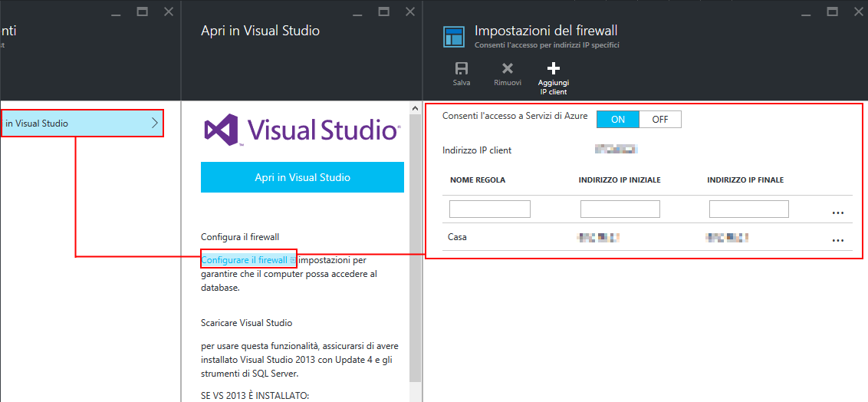Image resolution: width=868 pixels, height=402 pixels.
Task: Close the Apri in Visual Studio blade
Action: coord(409,11)
